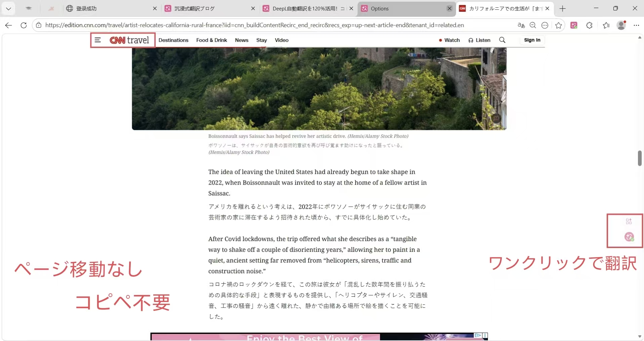The image size is (644, 341).
Task: Switch to the 登录成功 tab
Action: (108, 9)
